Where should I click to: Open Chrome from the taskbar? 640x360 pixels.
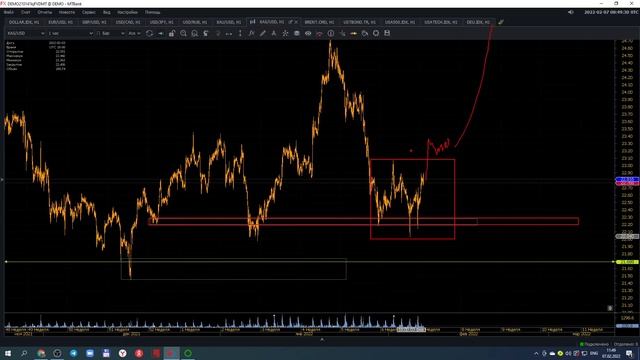[x=41, y=353]
